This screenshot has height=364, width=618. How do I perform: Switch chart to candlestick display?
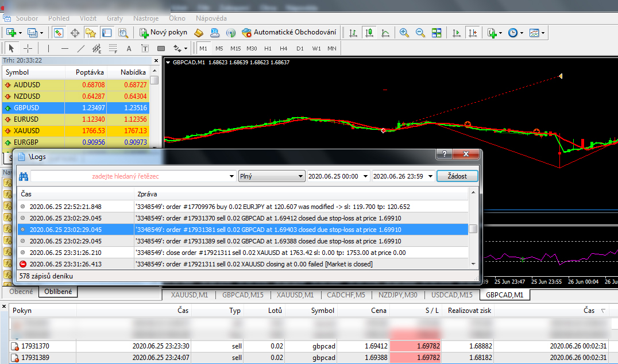[369, 33]
